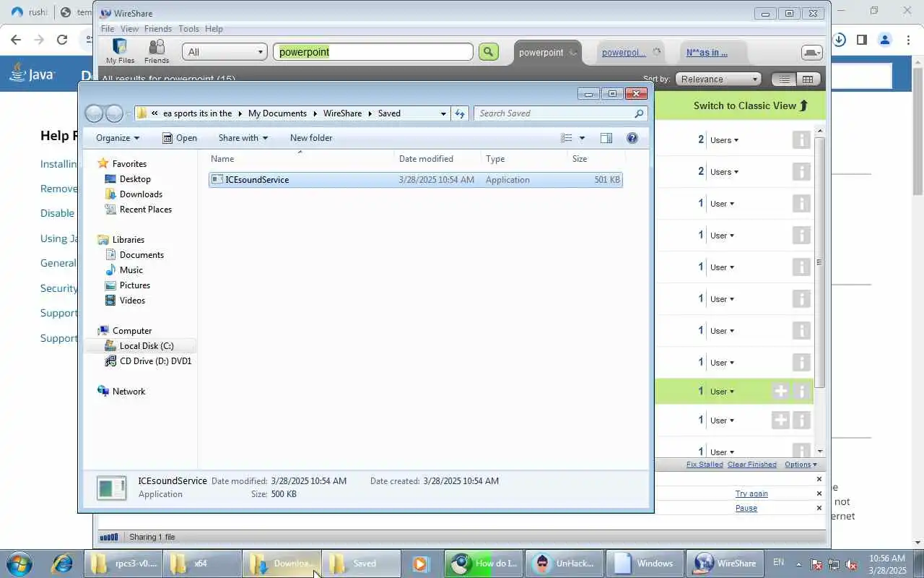Click the green magnifier search button
Image resolution: width=924 pixels, height=578 pixels.
pyautogui.click(x=489, y=52)
